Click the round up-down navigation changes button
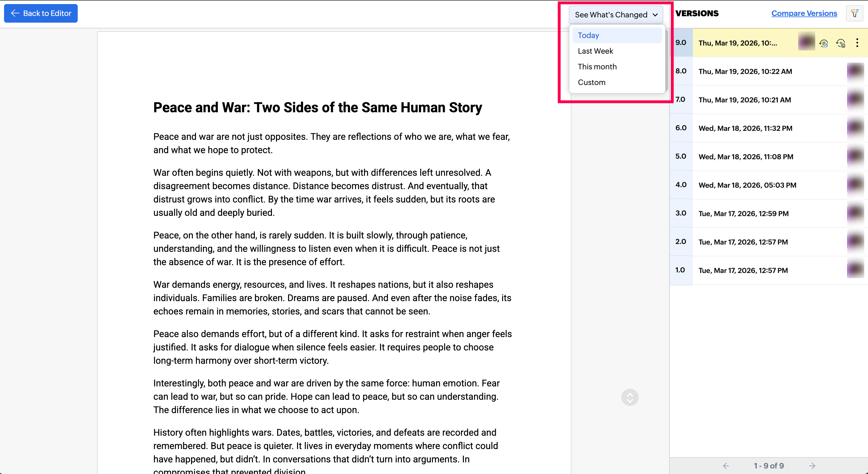This screenshot has width=868, height=474. [629, 397]
